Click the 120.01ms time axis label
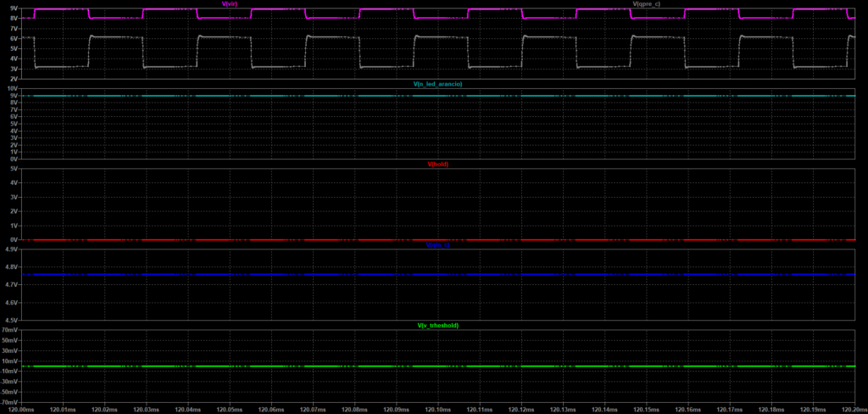868x414 pixels. (x=63, y=410)
